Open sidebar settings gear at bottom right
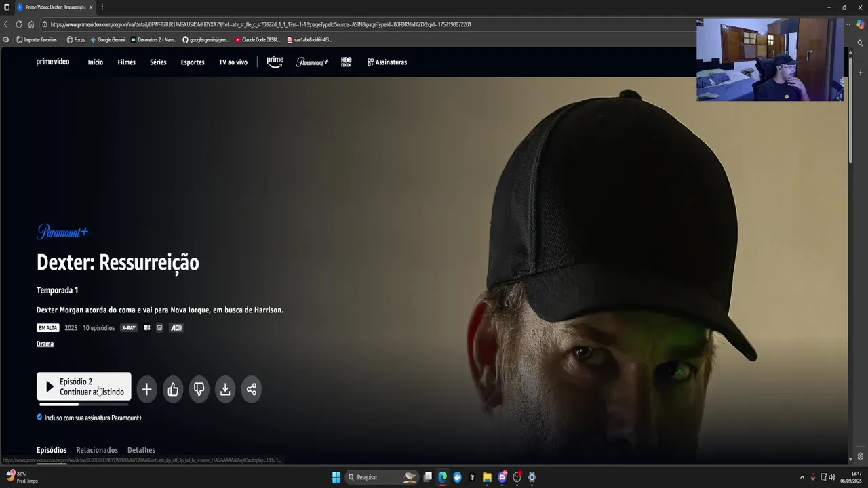 (861, 457)
